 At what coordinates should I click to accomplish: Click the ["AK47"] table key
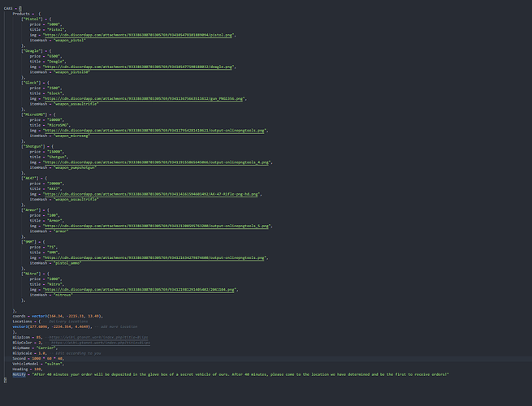pyautogui.click(x=30, y=179)
